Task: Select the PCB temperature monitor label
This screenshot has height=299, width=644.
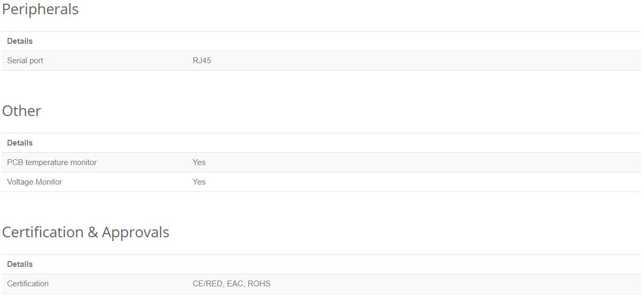Action: click(52, 162)
